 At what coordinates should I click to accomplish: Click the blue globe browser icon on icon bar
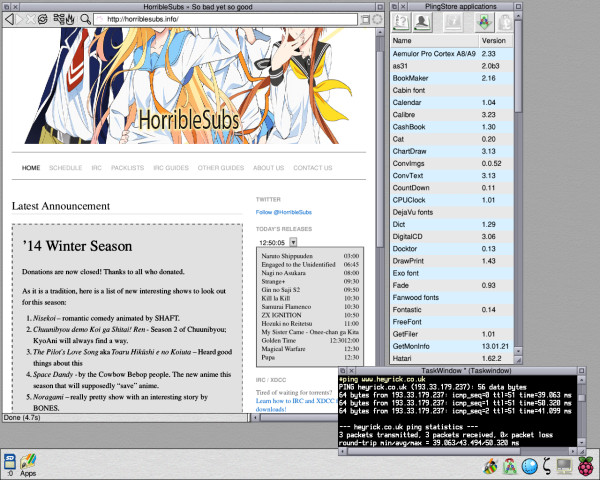530,466
